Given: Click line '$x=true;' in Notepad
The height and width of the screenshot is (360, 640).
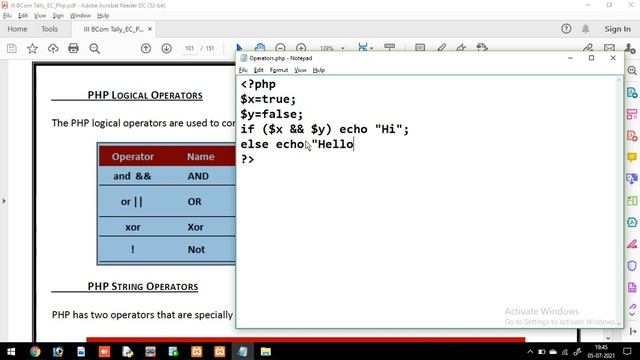Looking at the screenshot, I should coord(268,99).
